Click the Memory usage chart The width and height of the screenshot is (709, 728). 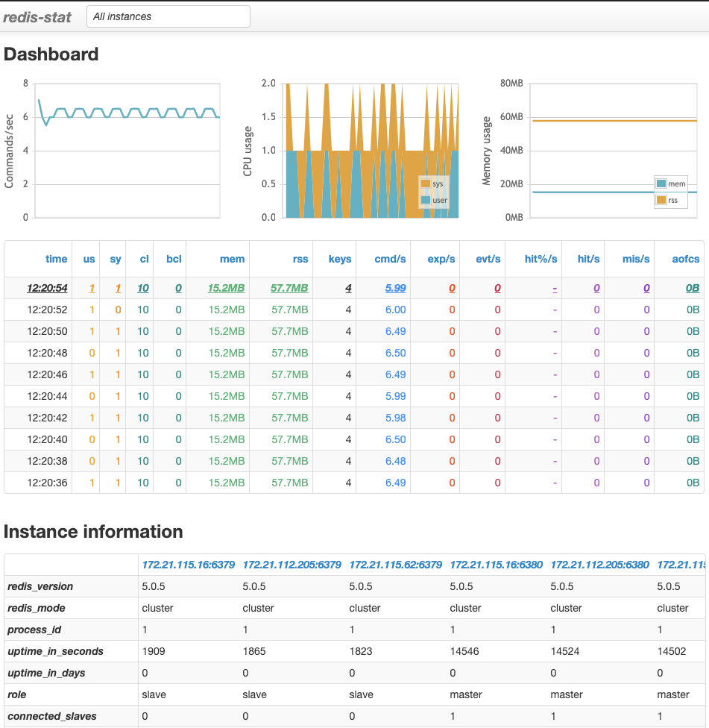tap(614, 151)
